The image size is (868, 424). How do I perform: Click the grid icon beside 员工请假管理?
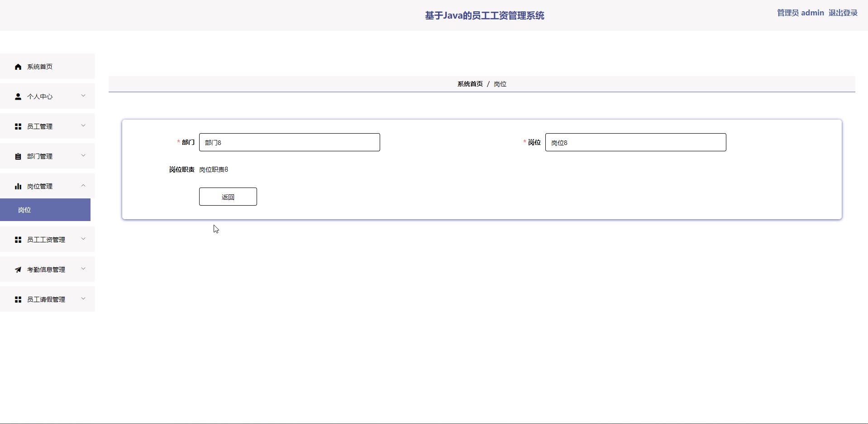pyautogui.click(x=18, y=299)
